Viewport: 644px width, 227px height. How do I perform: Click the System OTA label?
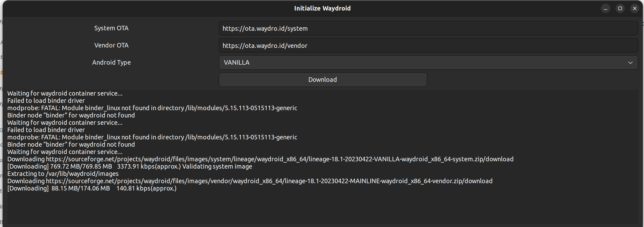pyautogui.click(x=111, y=28)
